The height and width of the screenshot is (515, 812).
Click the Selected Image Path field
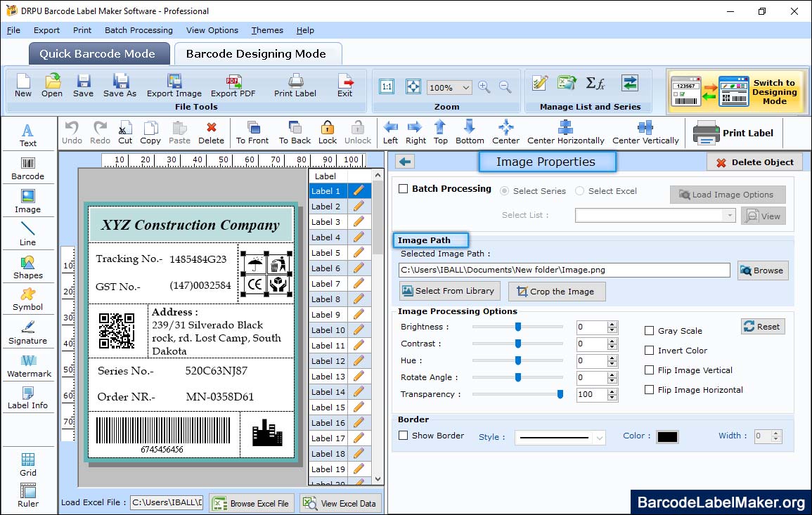(x=565, y=270)
